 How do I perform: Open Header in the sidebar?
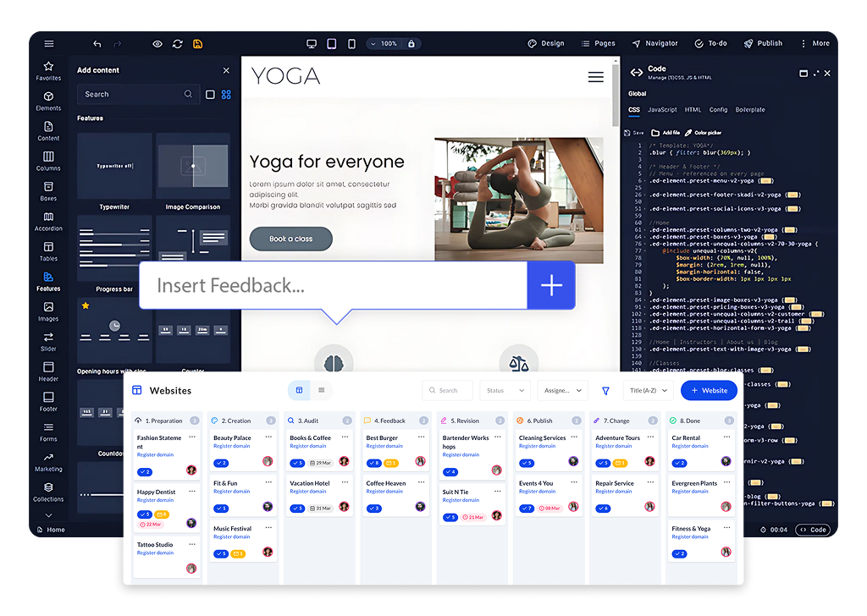coord(48,371)
